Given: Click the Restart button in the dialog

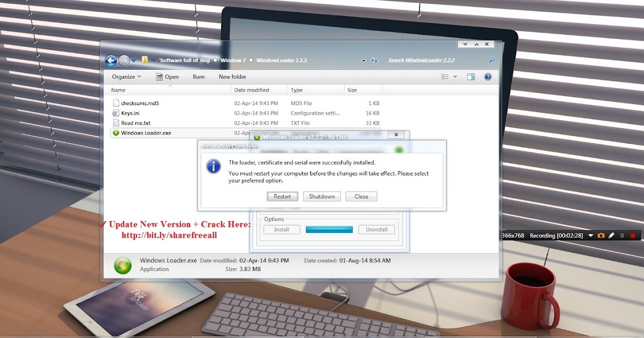Looking at the screenshot, I should point(282,196).
